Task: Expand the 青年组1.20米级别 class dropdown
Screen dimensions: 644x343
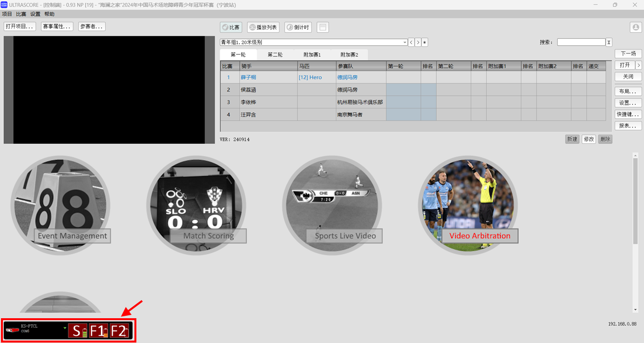Action: pos(405,43)
